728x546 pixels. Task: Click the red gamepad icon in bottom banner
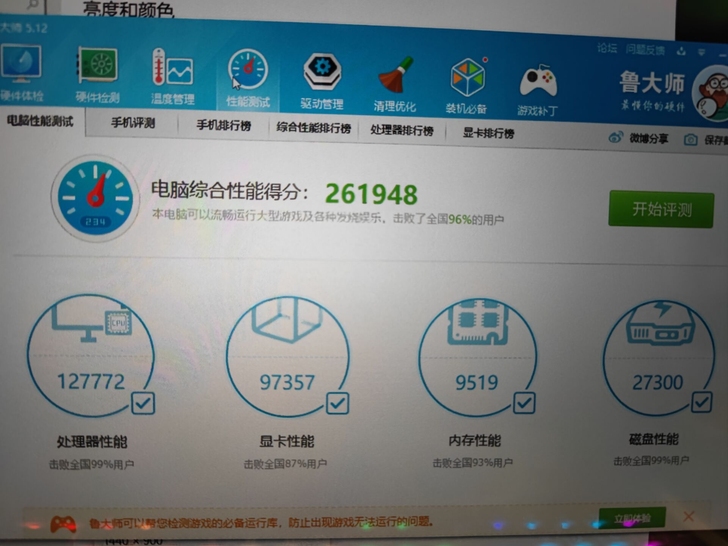(63, 524)
